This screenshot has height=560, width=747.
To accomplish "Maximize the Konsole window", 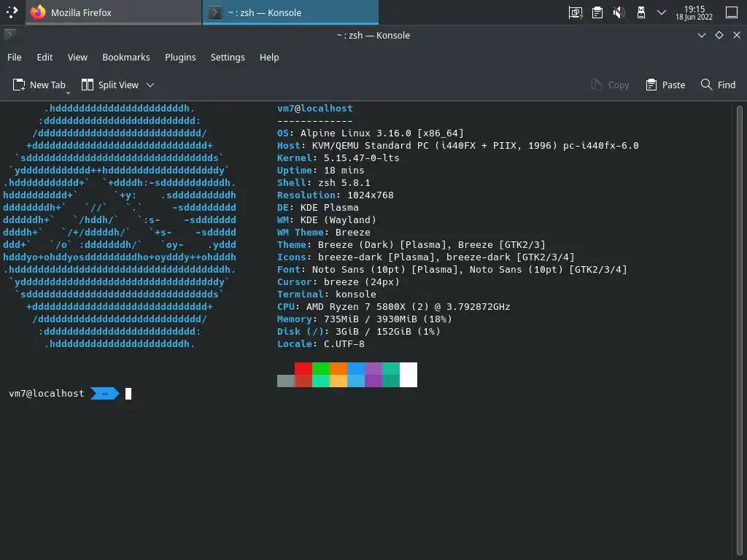I will (719, 35).
